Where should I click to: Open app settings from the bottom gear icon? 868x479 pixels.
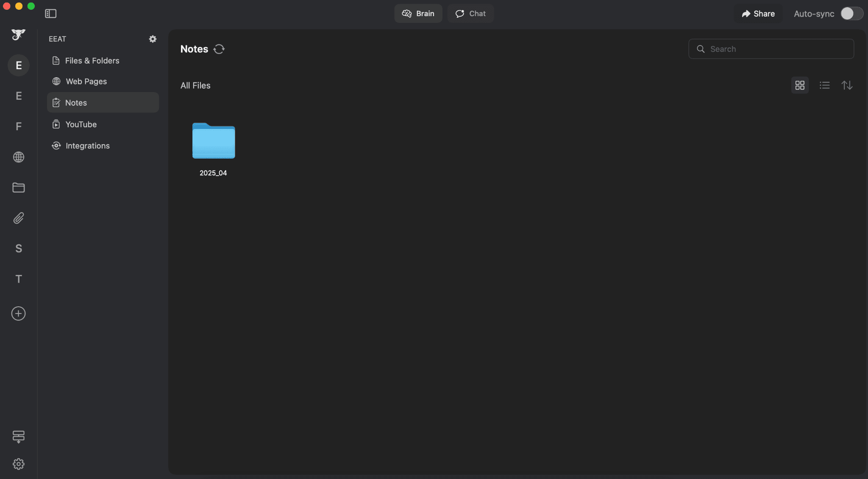[x=18, y=464]
